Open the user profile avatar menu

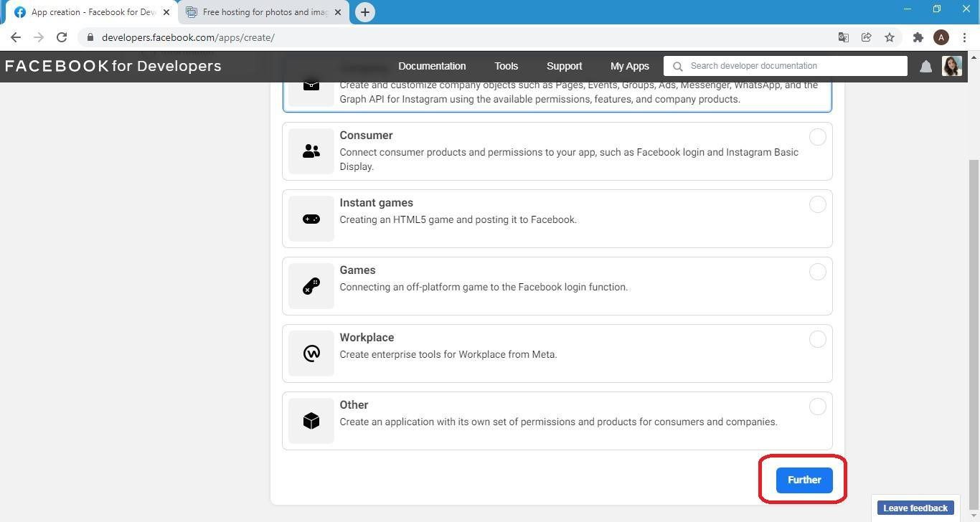952,66
